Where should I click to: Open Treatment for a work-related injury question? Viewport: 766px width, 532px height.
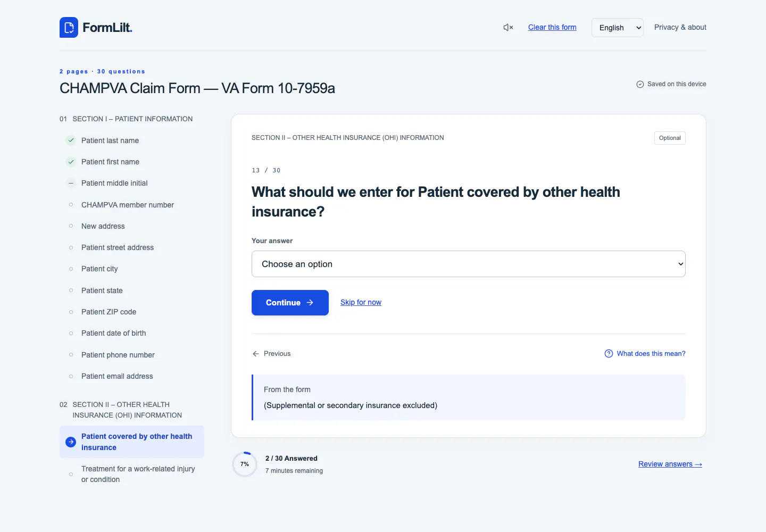tap(138, 474)
